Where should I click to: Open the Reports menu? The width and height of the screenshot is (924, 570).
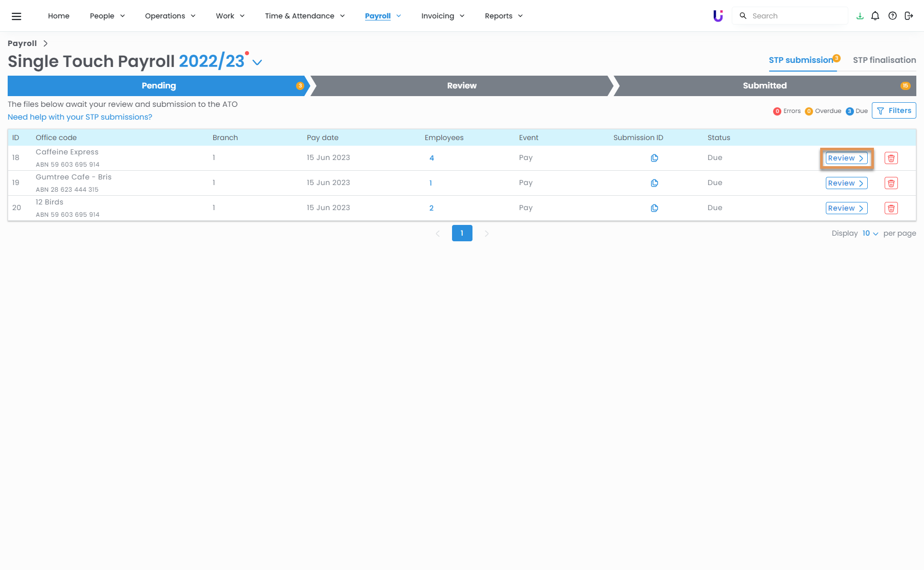504,16
